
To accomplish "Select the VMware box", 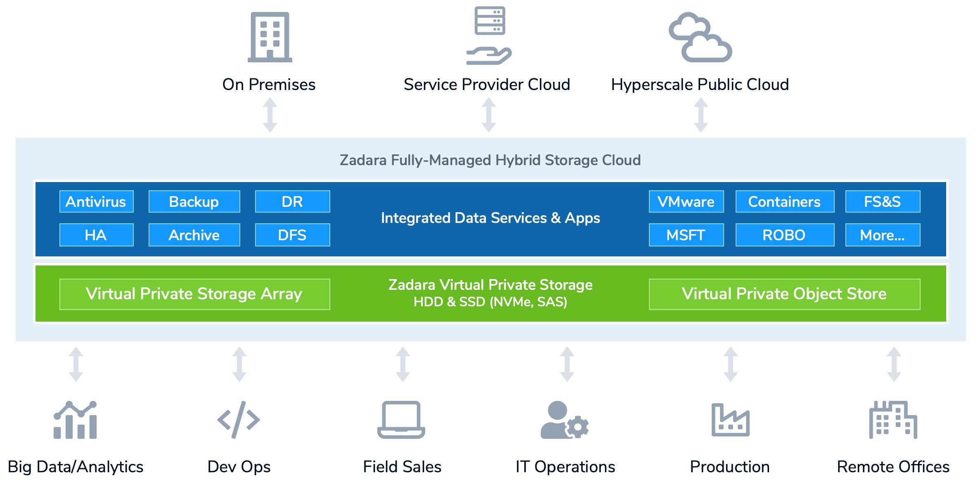I will [x=686, y=201].
